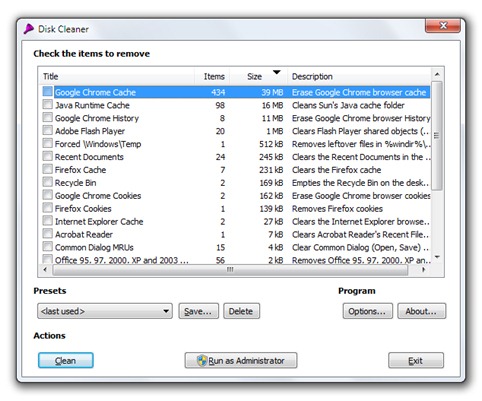Check the Java Runtime Cache checkbox
The image size is (482, 401).
(47, 105)
